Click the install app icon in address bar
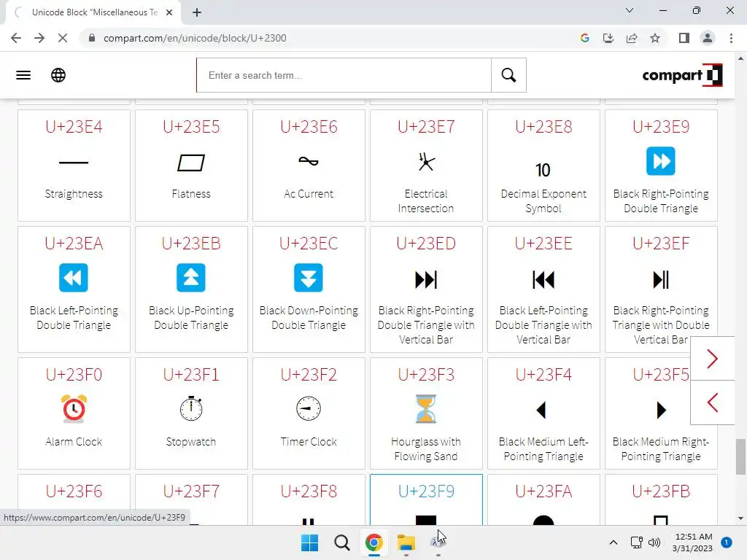Image resolution: width=747 pixels, height=560 pixels. [608, 38]
